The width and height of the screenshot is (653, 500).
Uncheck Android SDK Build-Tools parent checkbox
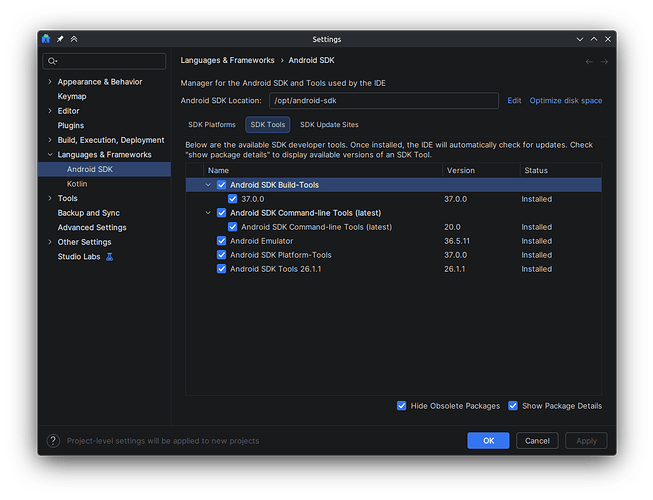[x=222, y=185]
